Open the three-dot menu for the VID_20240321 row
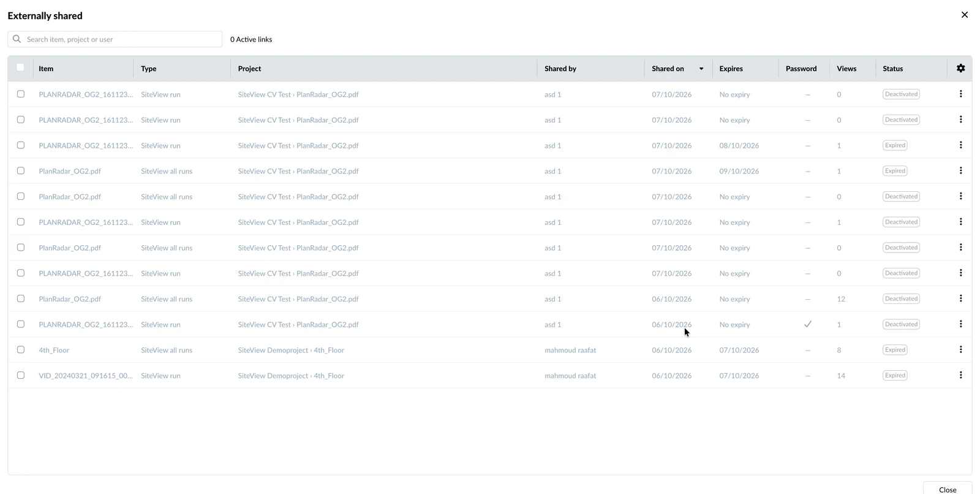 pyautogui.click(x=960, y=375)
